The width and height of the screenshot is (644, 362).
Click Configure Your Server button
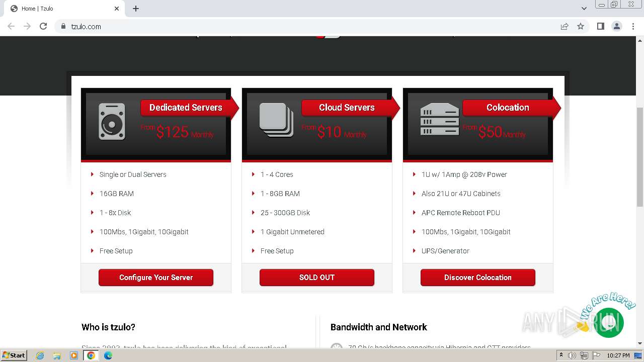coord(156,278)
